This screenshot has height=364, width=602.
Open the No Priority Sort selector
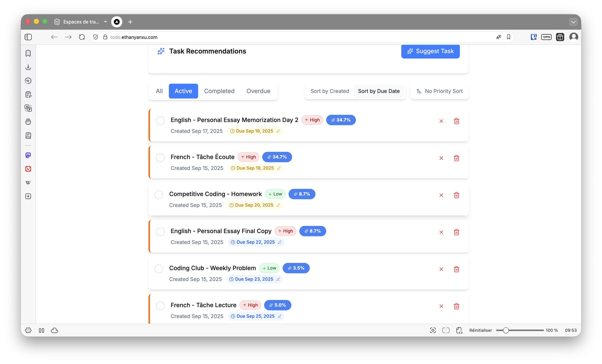click(x=439, y=91)
